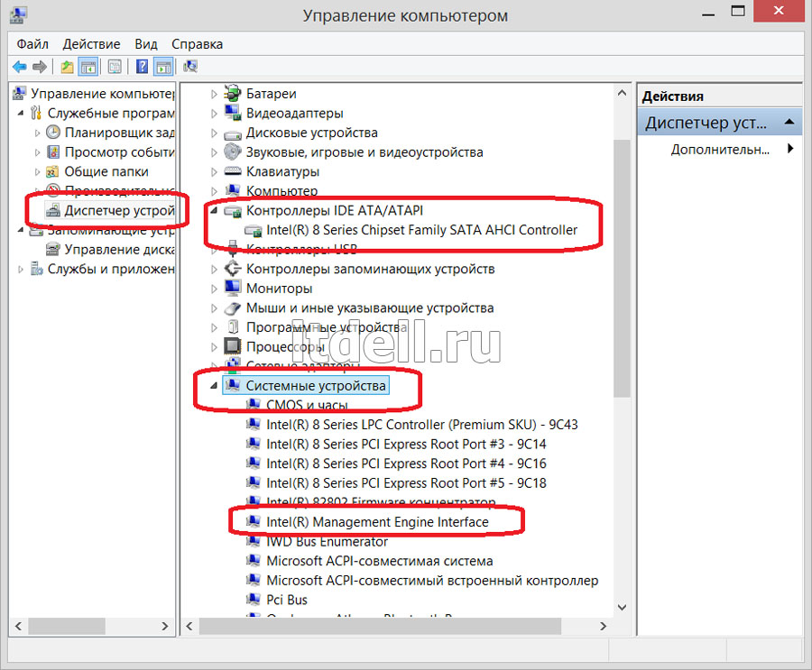Image resolution: width=812 pixels, height=670 pixels.
Task: Click the Intel Management Engine Interface device icon
Action: tap(253, 521)
